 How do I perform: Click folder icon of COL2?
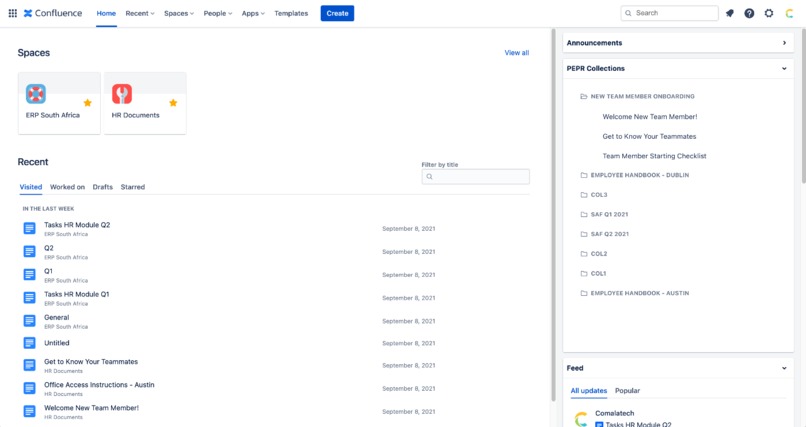(x=583, y=254)
